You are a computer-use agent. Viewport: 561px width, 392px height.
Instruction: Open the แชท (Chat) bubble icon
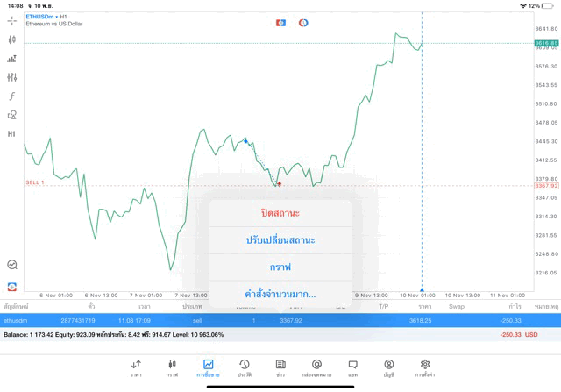(352, 367)
